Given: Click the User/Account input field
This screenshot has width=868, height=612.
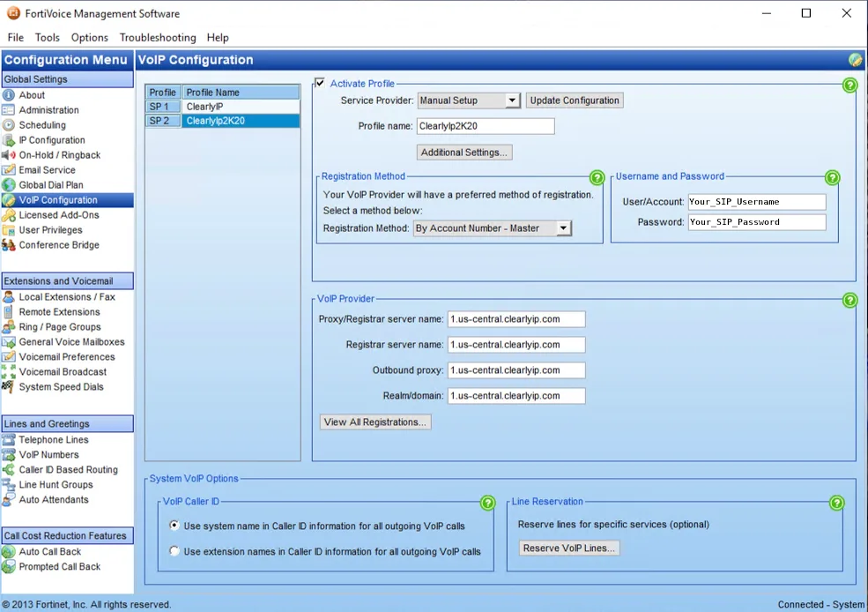Looking at the screenshot, I should pyautogui.click(x=757, y=202).
